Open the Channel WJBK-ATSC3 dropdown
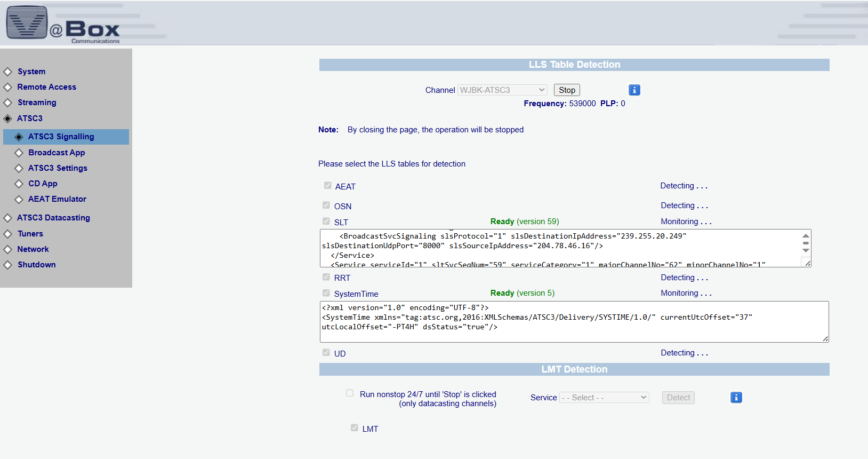Image resolution: width=868 pixels, height=459 pixels. click(502, 90)
